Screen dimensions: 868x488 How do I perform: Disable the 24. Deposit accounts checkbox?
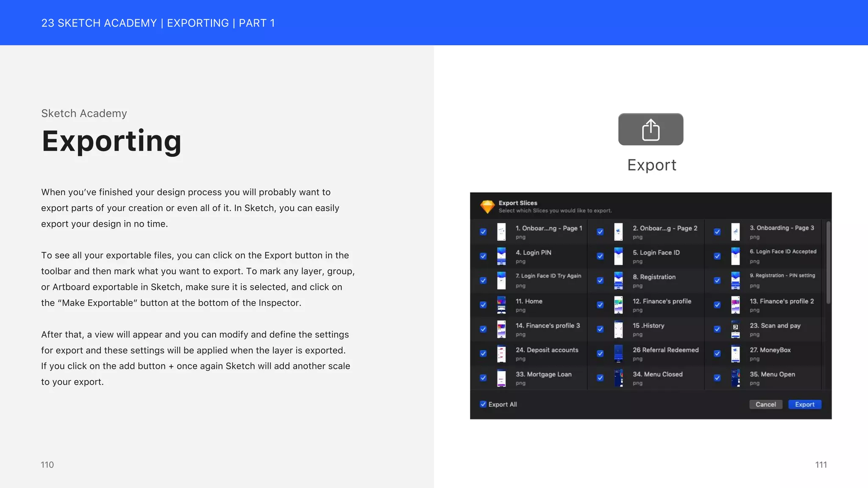click(x=483, y=354)
